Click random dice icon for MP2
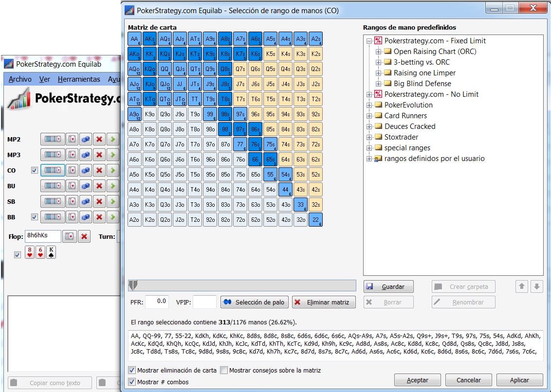The height and width of the screenshot is (392, 551). point(85,139)
